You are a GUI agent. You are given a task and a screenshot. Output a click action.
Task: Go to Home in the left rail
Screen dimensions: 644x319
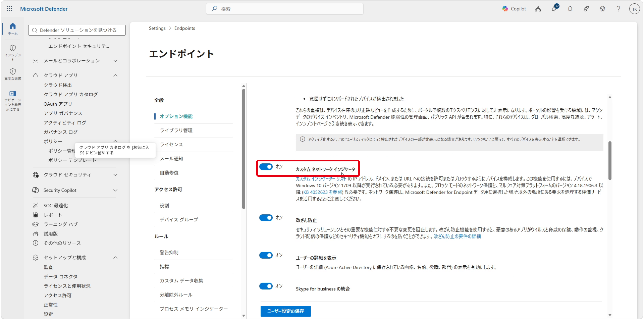[13, 29]
